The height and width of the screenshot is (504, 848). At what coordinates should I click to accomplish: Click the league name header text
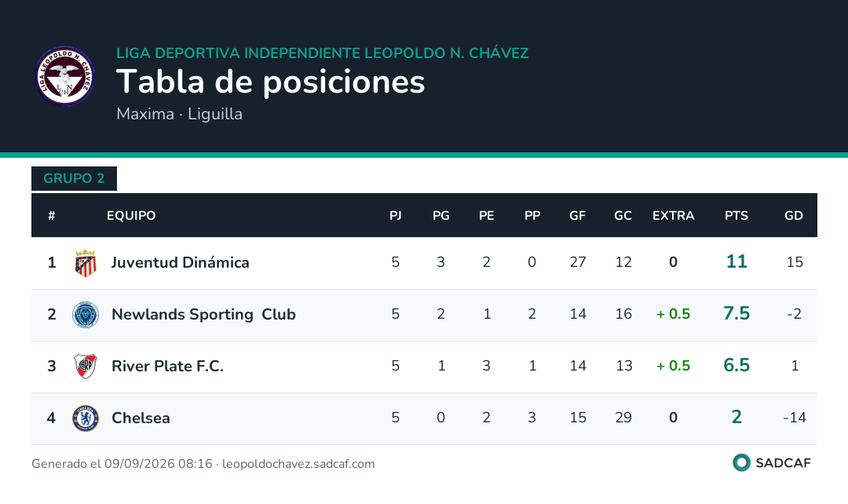pyautogui.click(x=323, y=53)
